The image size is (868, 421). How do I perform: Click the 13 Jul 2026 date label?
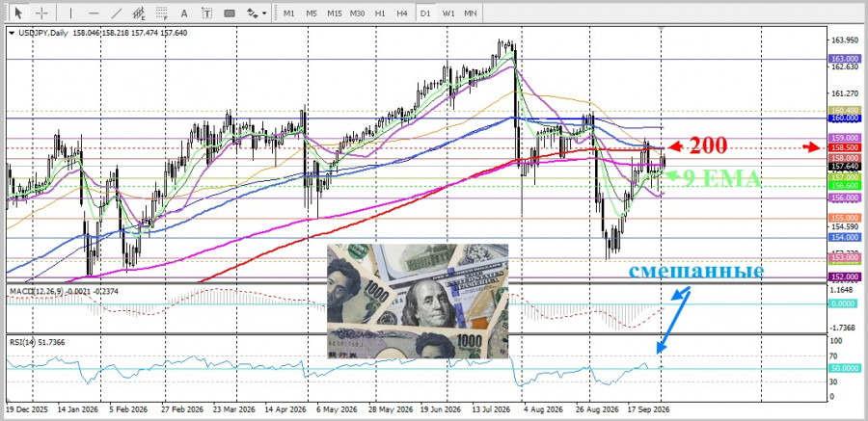pos(493,410)
